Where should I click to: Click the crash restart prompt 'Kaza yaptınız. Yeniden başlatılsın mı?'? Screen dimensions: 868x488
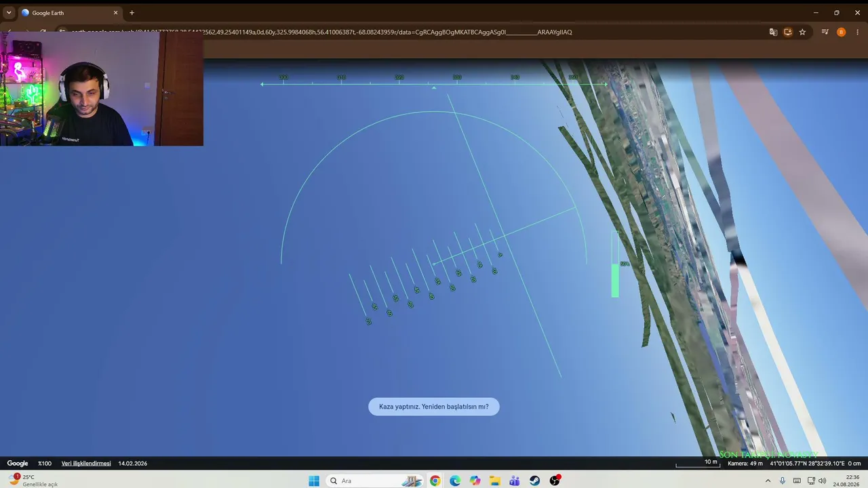434,407
